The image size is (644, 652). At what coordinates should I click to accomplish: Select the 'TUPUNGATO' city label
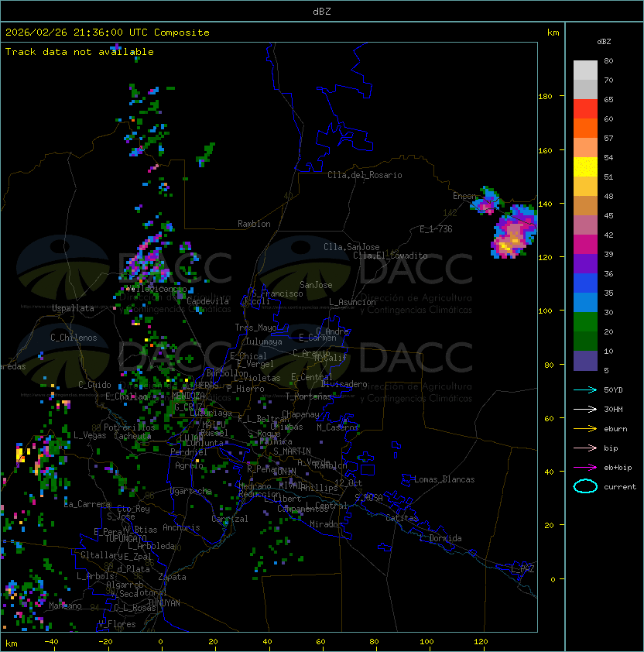click(125, 539)
